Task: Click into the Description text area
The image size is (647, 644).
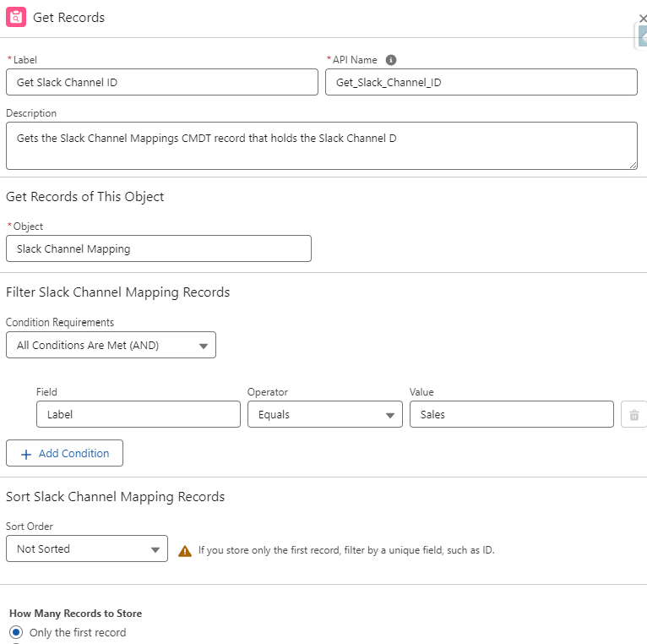Action: (322, 145)
